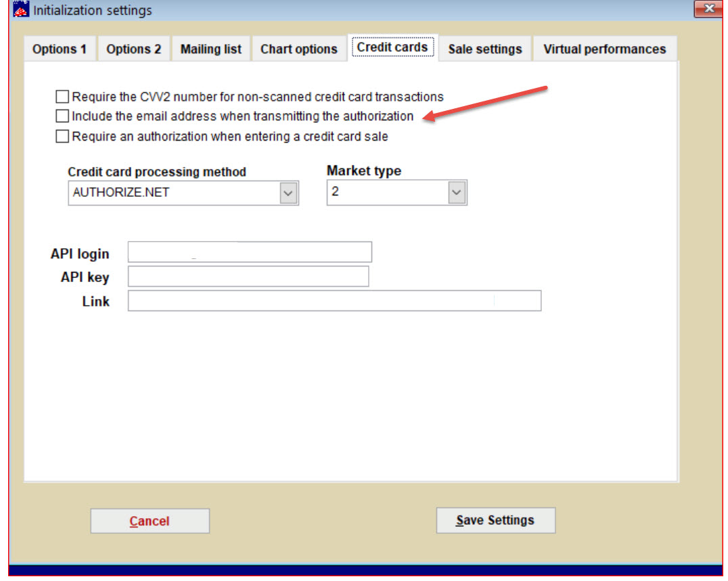The image size is (728, 581).
Task: Enable Require the CVV2 number checkbox
Action: (62, 97)
